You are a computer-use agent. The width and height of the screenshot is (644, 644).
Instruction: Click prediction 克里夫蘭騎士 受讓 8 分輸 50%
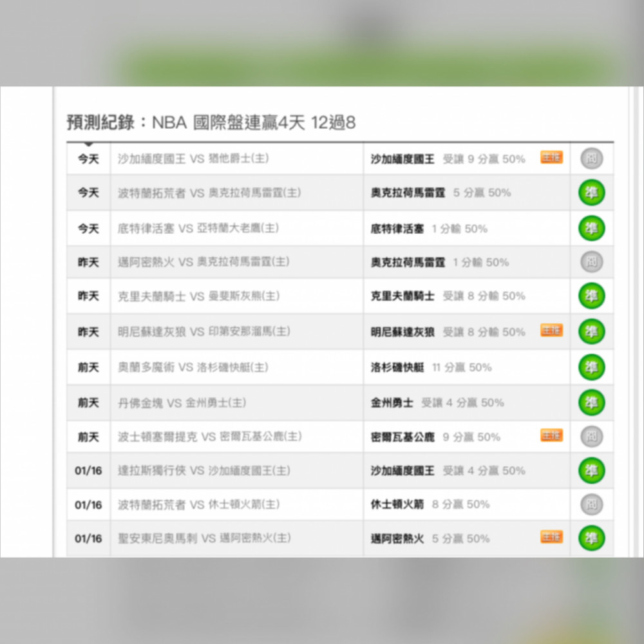pos(448,296)
